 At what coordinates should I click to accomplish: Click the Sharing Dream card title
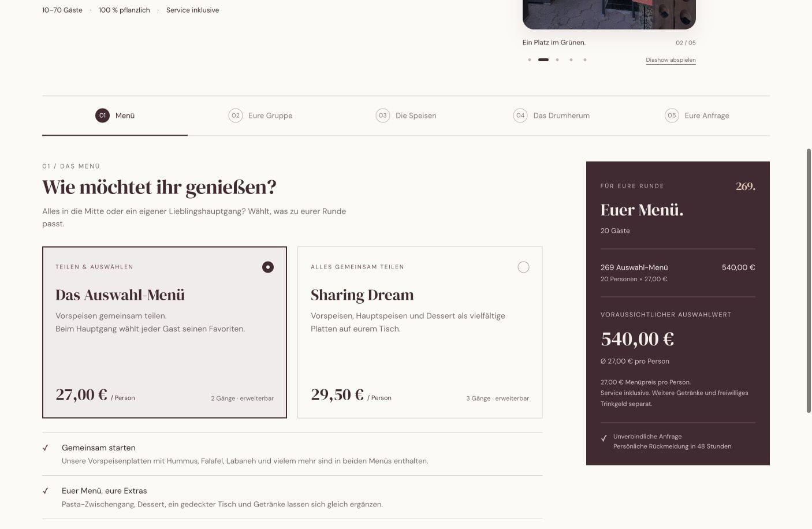point(362,295)
